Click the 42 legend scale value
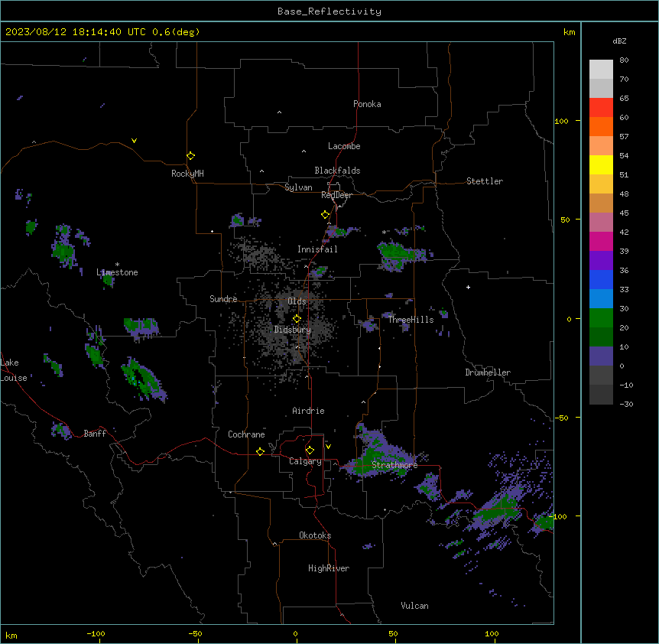Image resolution: width=659 pixels, height=644 pixels. [x=624, y=232]
